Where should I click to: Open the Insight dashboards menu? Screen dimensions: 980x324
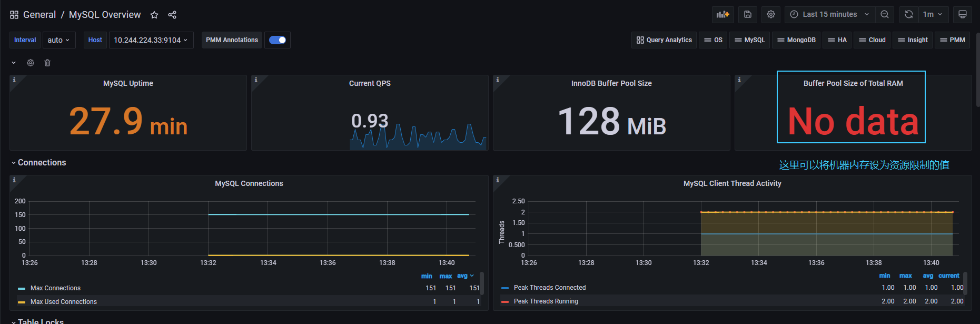click(x=913, y=40)
